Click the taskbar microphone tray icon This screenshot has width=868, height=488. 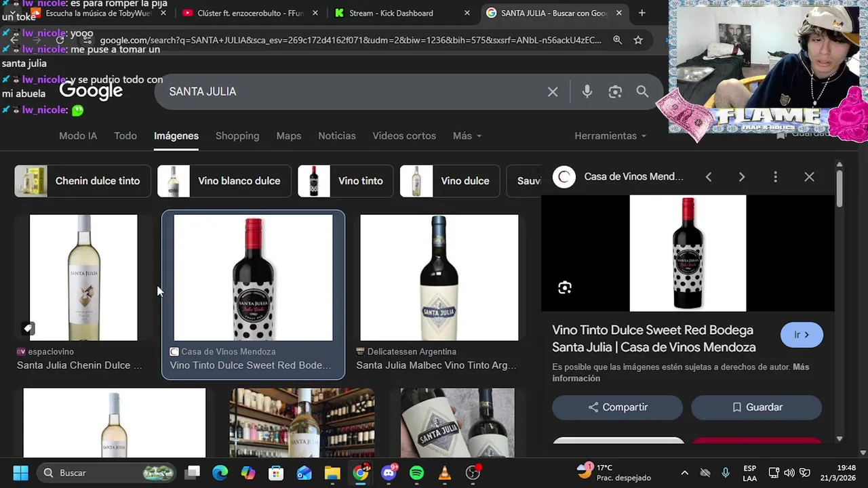click(x=726, y=472)
